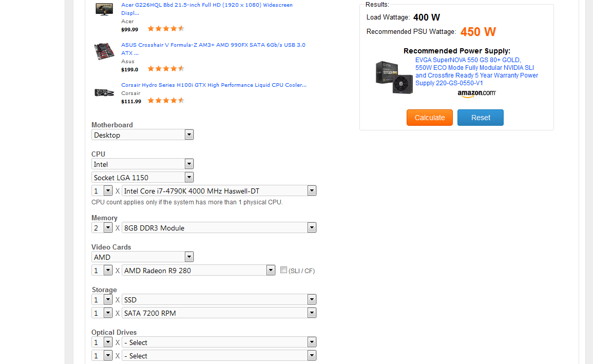Click the amazon.com logo
Screen dimensions: 593x364
476,93
